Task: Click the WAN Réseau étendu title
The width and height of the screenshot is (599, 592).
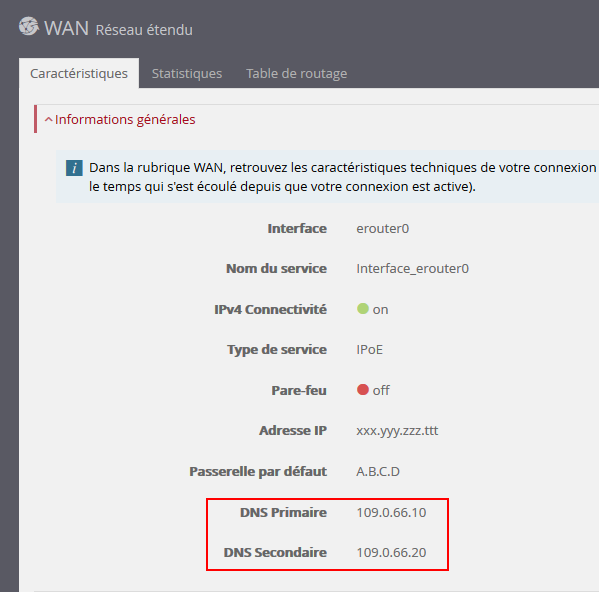Action: click(x=118, y=29)
